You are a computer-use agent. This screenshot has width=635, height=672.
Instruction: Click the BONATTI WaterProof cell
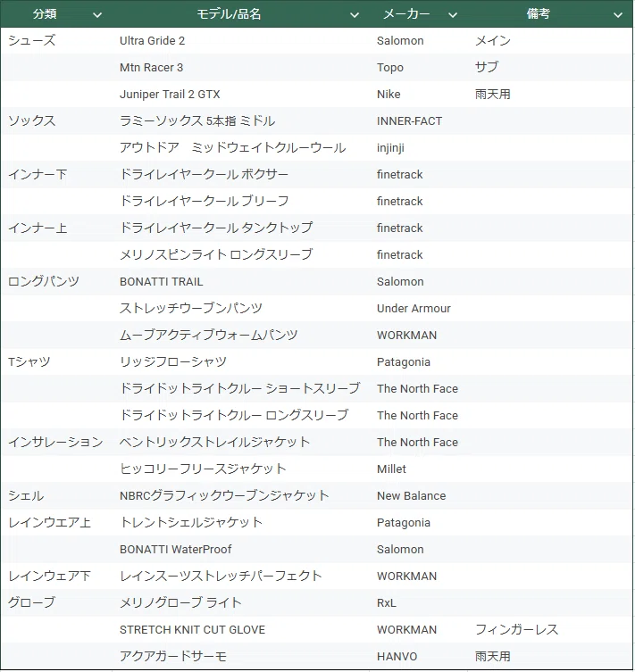click(x=175, y=549)
